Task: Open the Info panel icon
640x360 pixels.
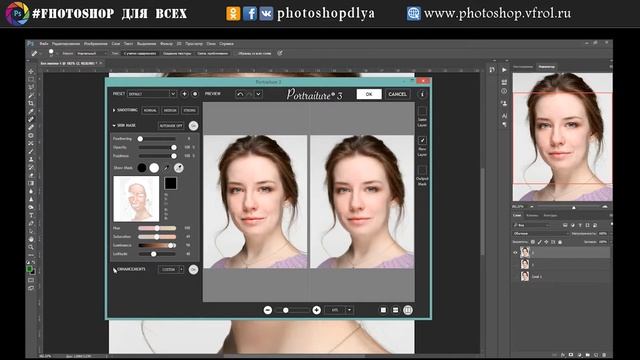Action: point(504,91)
